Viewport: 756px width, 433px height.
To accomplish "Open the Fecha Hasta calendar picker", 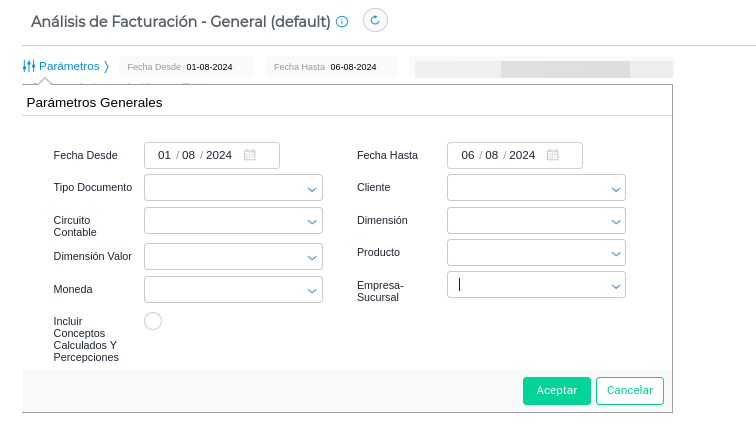I will [552, 155].
